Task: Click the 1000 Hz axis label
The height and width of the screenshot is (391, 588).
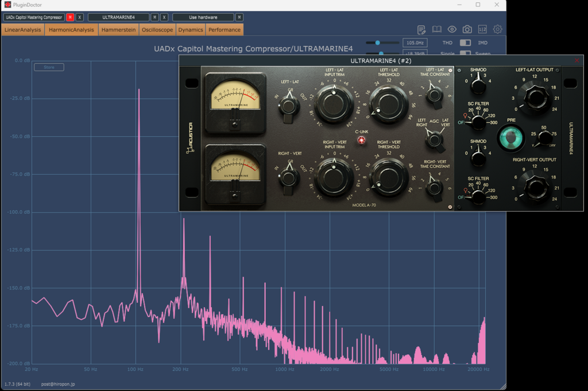Action: 285,369
